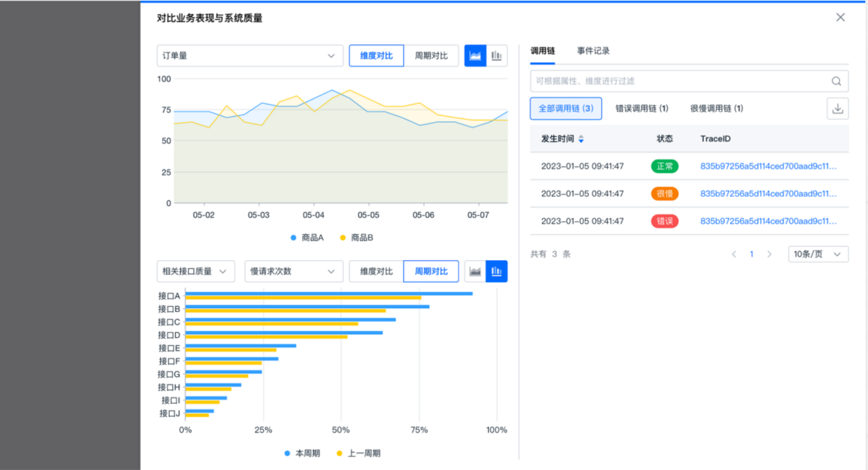Viewport: 868px width, 470px height.
Task: Select bar chart icon for bottom chart
Action: (497, 271)
